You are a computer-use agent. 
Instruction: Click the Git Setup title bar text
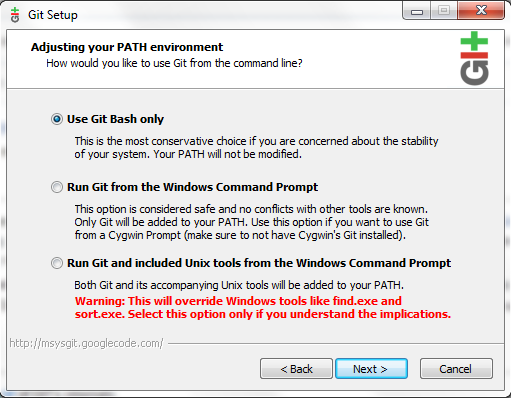click(53, 15)
